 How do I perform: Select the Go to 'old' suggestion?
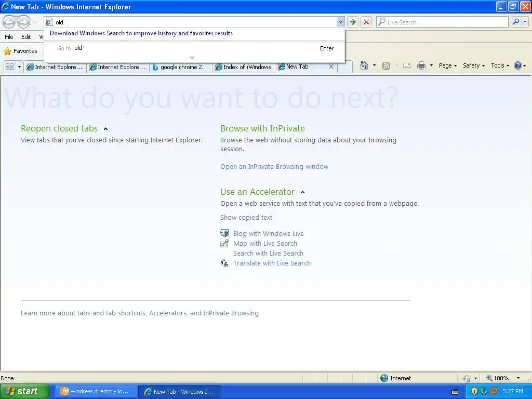[195, 48]
